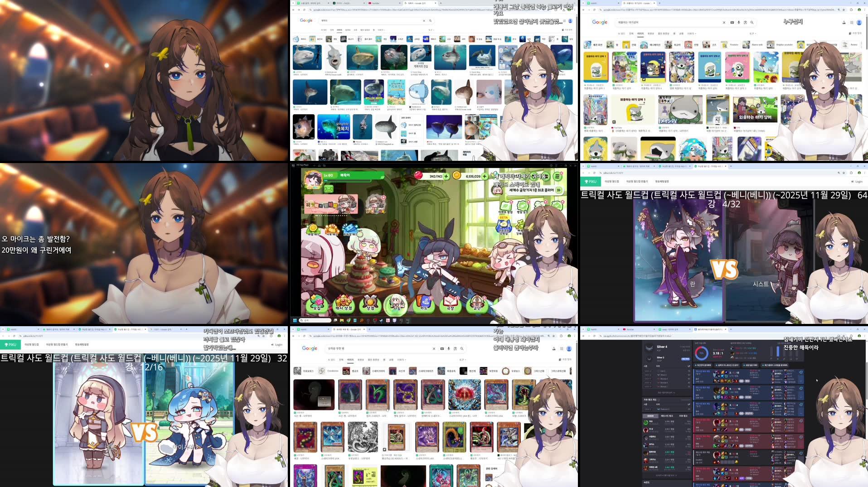Click the Login button on the PIKU page
The height and width of the screenshot is (487, 868).
click(857, 181)
